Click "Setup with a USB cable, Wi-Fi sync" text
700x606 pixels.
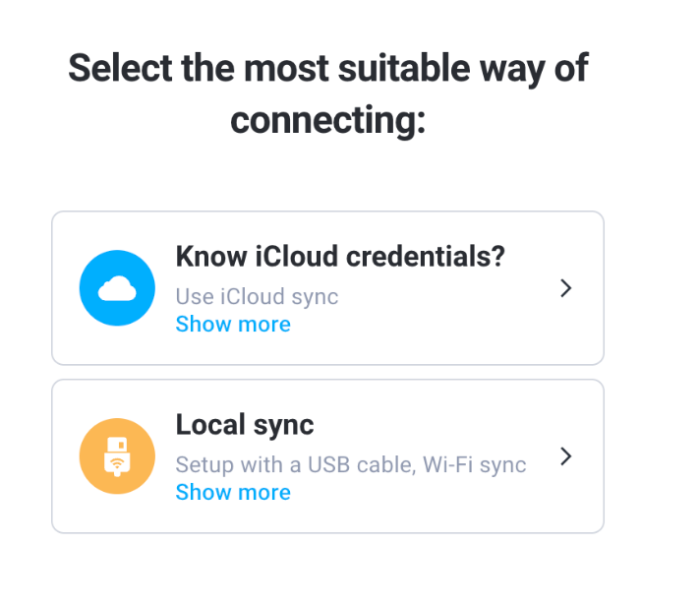tap(351, 465)
